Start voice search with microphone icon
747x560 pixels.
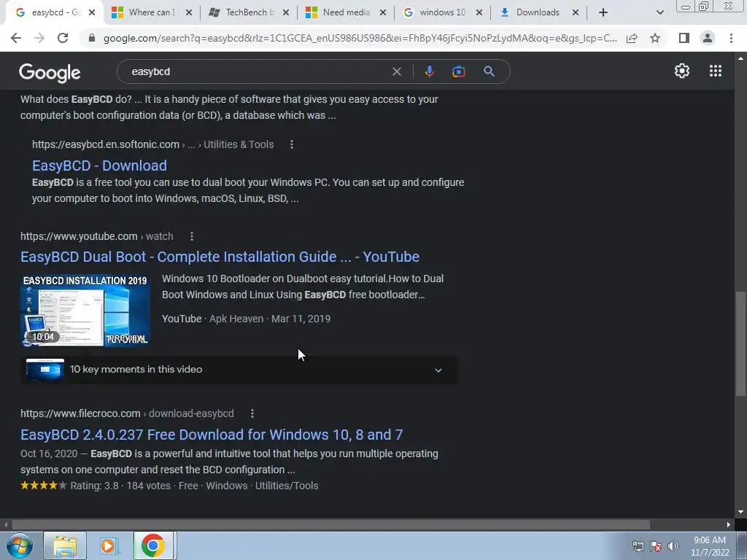[x=429, y=71]
